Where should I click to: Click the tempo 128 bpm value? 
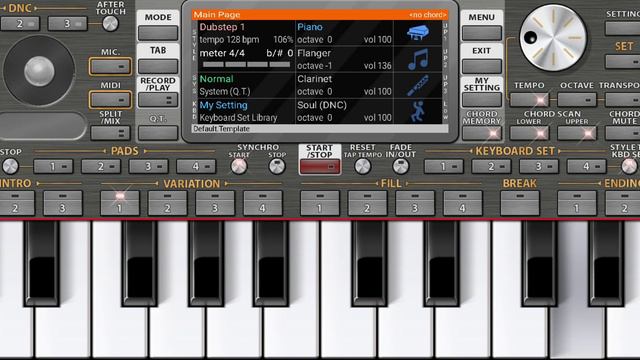(229, 40)
